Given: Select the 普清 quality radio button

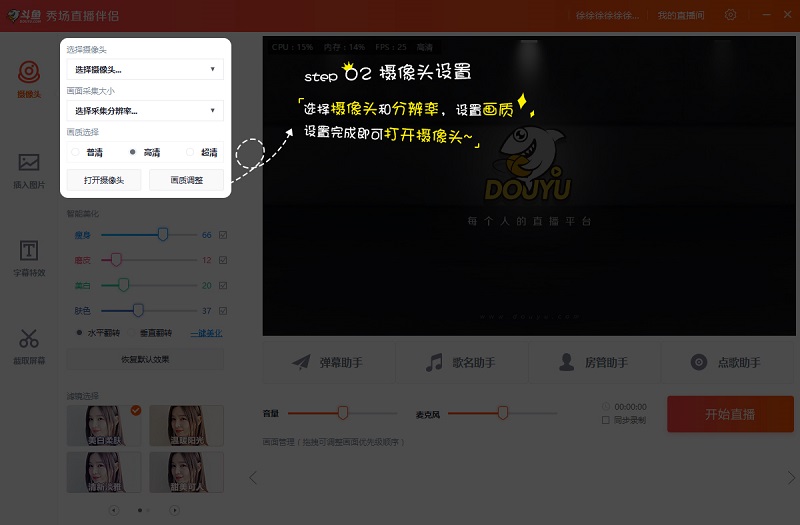Looking at the screenshot, I should point(75,153).
